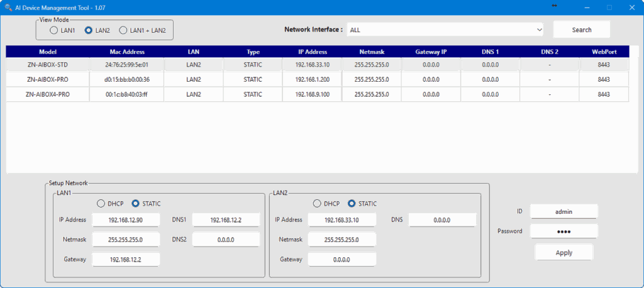Click the LAN2 Netmask input field
This screenshot has height=288, width=644.
tap(341, 240)
